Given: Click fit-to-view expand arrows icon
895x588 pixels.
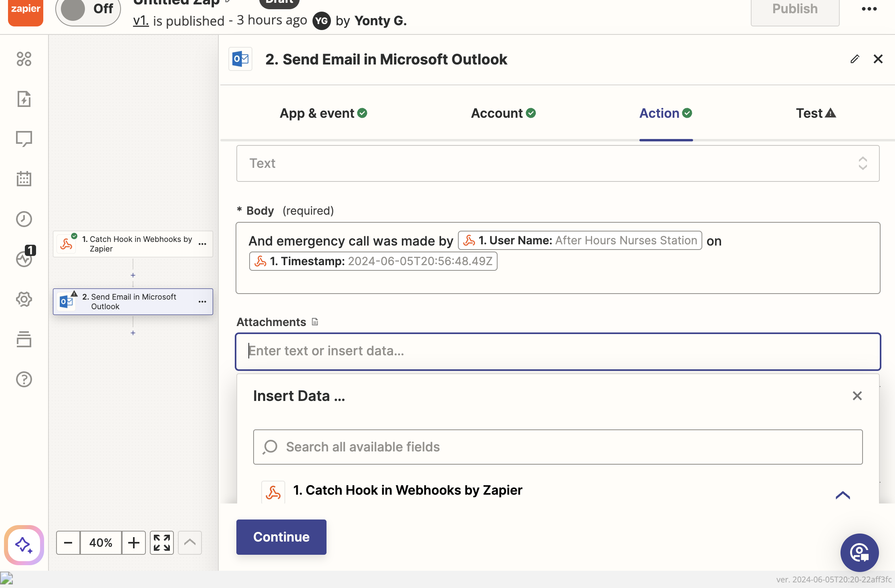Looking at the screenshot, I should coord(162,543).
